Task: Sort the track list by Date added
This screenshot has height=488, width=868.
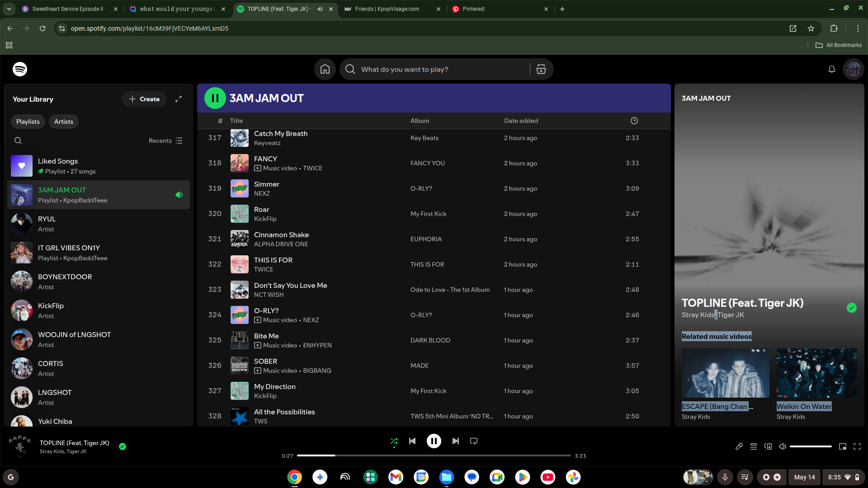Action: tap(521, 121)
